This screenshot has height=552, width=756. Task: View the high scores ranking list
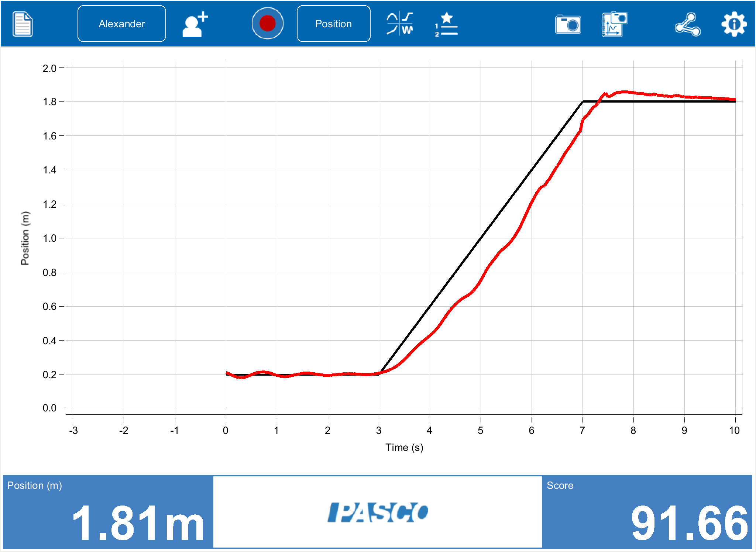446,24
